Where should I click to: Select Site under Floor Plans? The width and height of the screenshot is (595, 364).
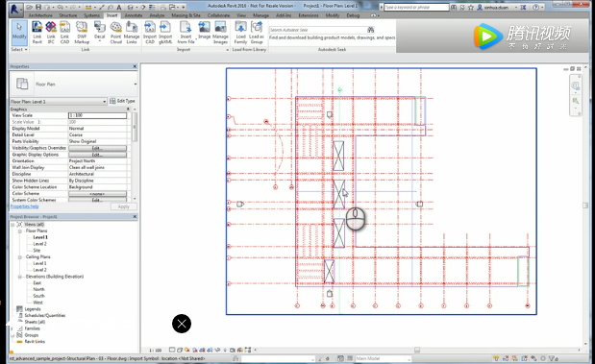[x=37, y=251]
